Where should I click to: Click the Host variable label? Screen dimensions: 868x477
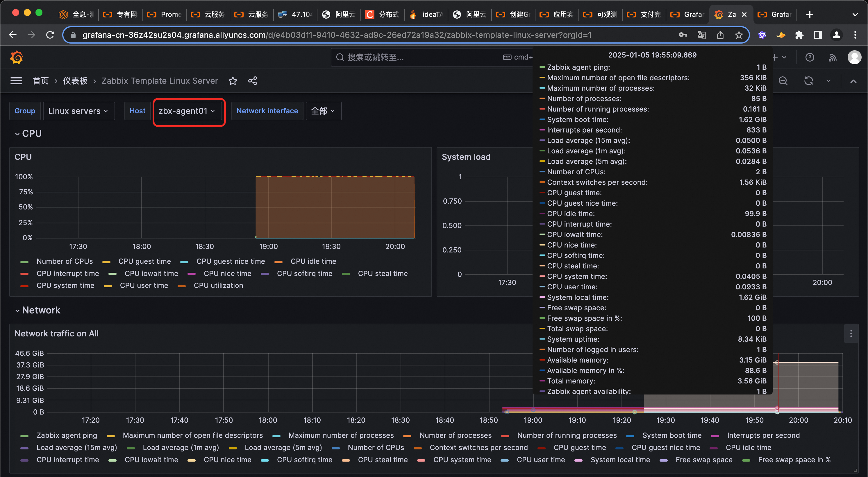pos(137,111)
